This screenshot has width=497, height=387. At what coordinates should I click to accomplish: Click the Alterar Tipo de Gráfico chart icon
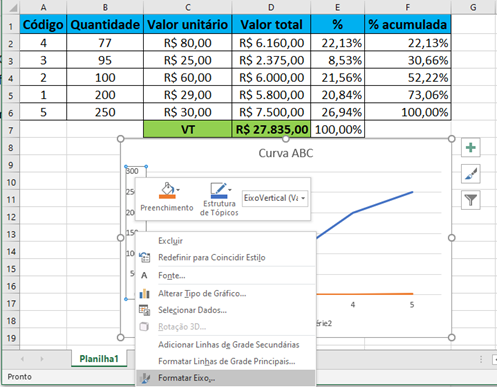144,293
